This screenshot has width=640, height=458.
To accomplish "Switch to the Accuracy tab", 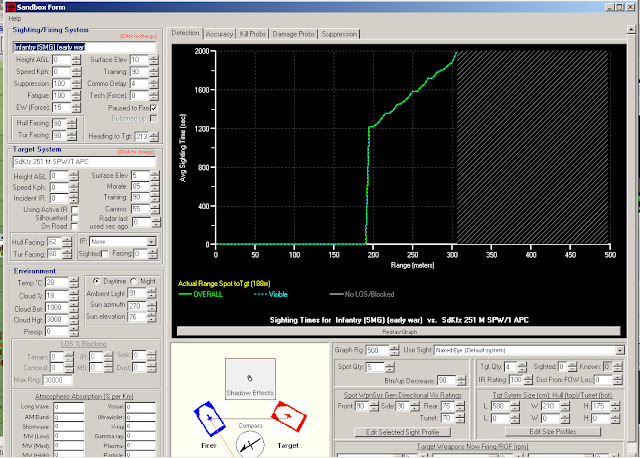I will point(219,34).
